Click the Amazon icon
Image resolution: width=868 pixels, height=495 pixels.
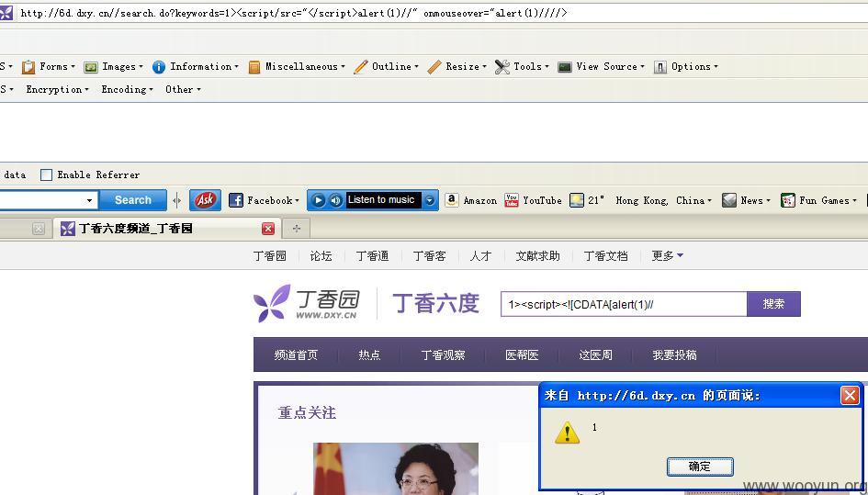coord(452,200)
